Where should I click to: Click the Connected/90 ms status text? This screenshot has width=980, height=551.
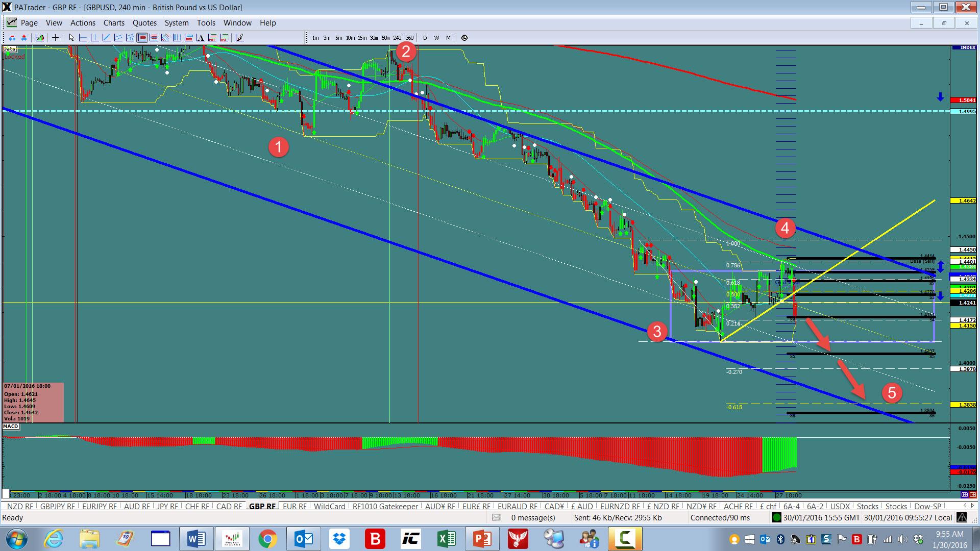pos(720,518)
